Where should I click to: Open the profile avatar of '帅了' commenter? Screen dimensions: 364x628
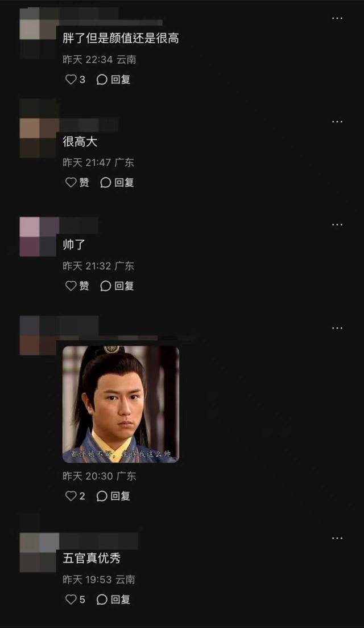pyautogui.click(x=39, y=237)
